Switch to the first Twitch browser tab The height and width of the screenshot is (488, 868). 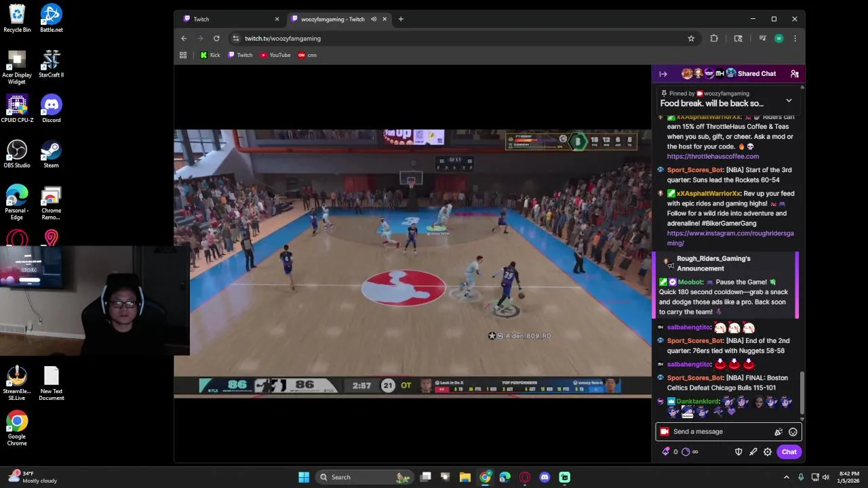[x=231, y=19]
